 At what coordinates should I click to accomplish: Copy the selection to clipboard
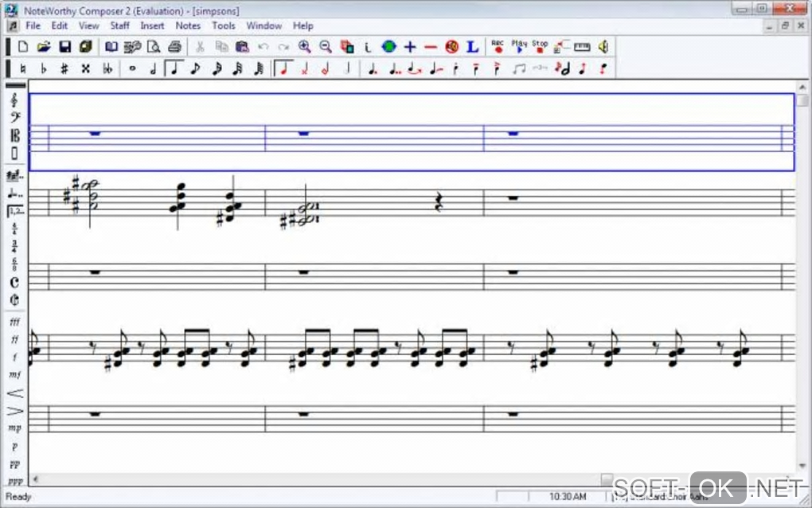pos(221,47)
